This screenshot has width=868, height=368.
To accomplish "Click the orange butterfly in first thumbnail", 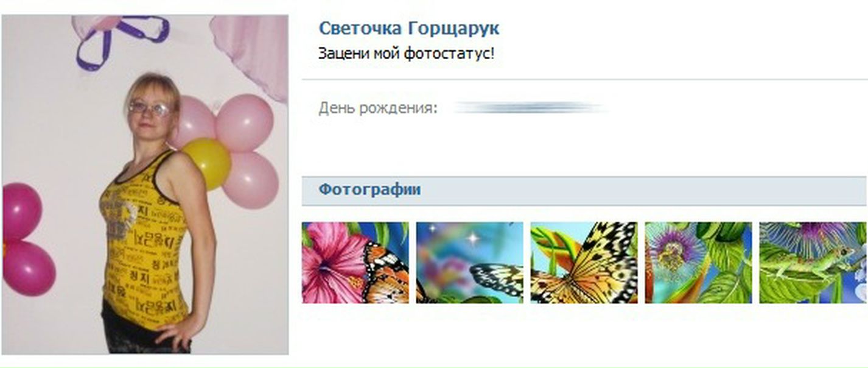I will click(x=386, y=272).
